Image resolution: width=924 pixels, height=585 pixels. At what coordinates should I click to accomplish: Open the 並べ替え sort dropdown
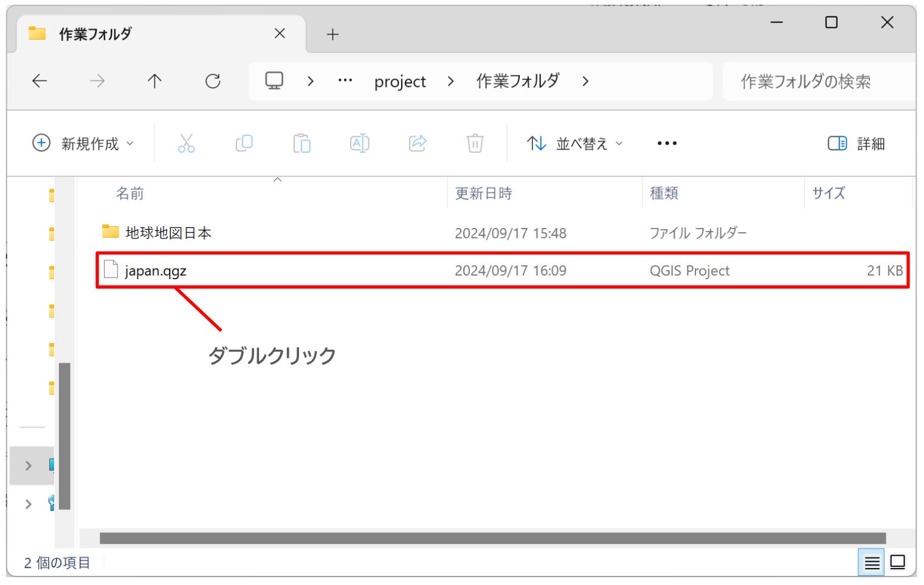(575, 144)
